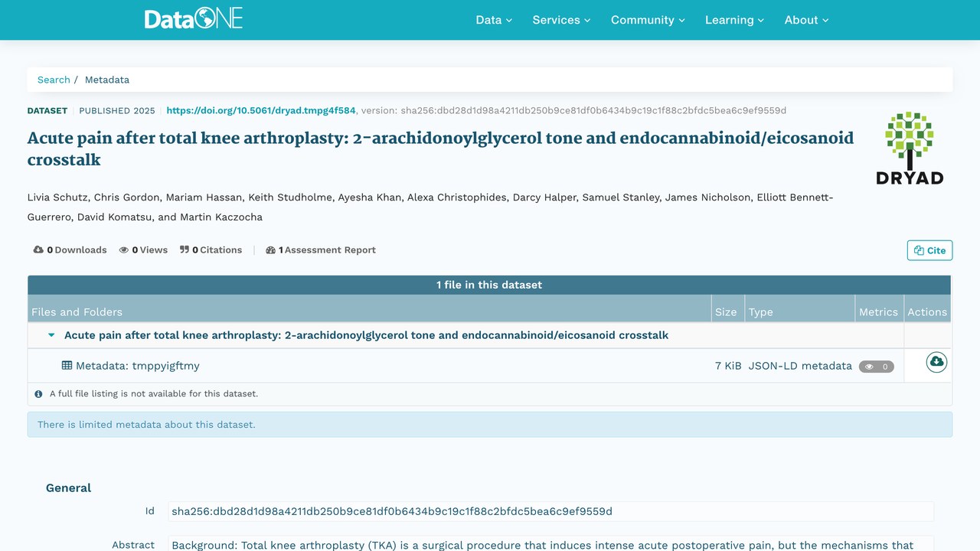Go to Search breadcrumb link
The image size is (980, 551).
[x=54, y=80]
